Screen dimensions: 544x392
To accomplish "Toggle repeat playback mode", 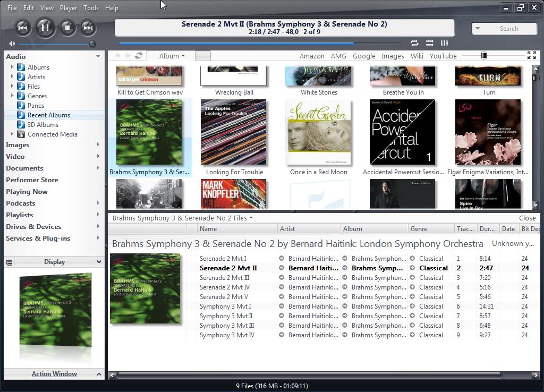I will point(414,43).
